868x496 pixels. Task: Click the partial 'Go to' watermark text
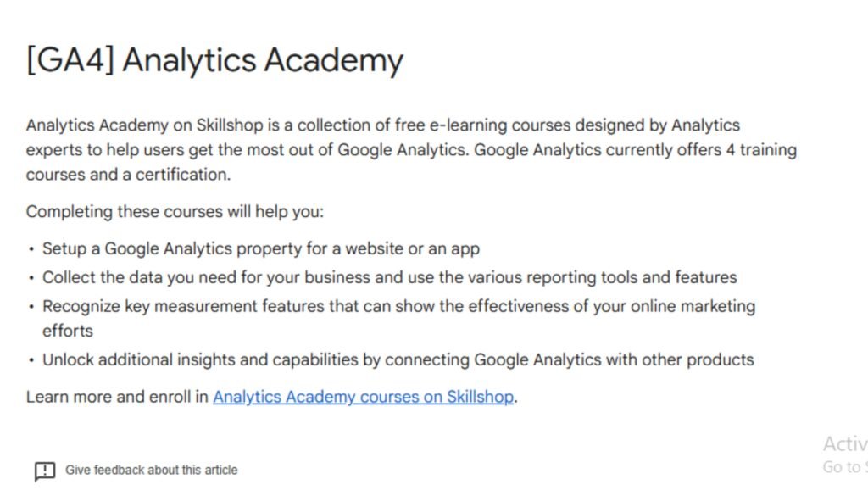click(842, 467)
